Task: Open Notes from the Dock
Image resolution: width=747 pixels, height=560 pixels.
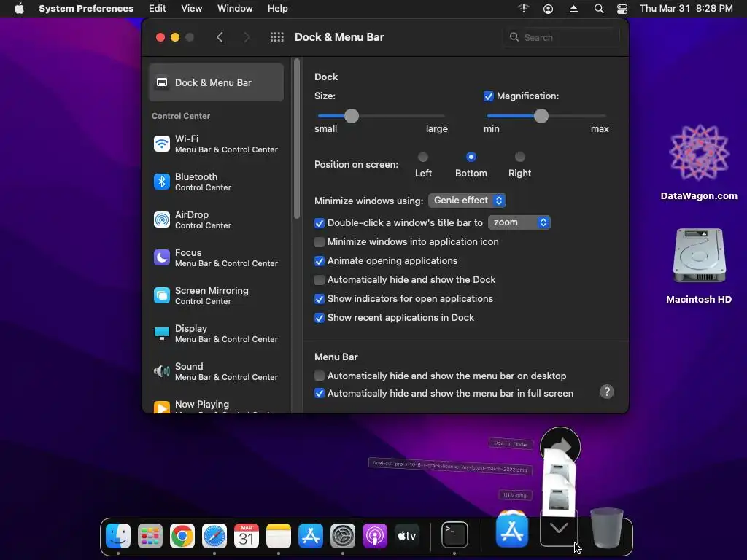Action: pos(279,536)
